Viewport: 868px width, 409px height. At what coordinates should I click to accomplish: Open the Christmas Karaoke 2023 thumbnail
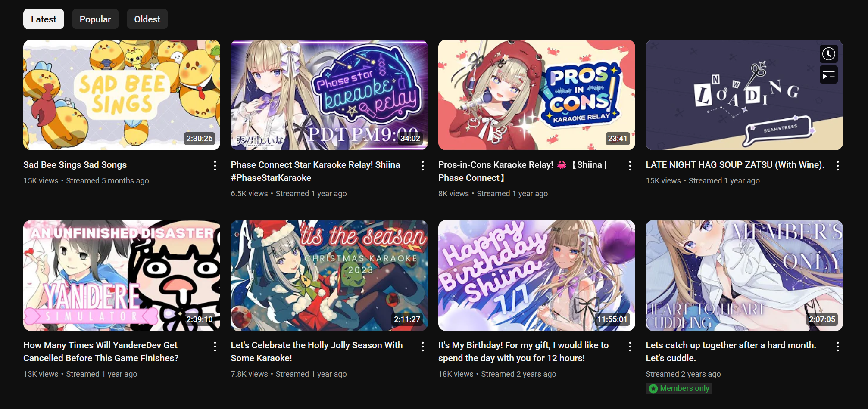[329, 276]
